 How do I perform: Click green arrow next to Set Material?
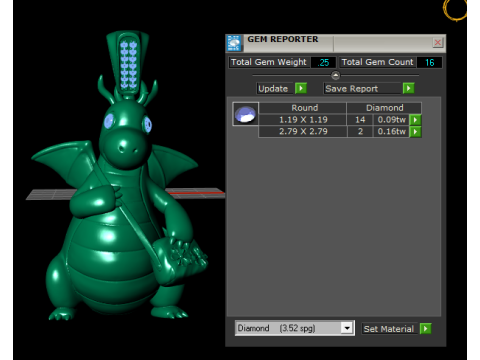pos(425,329)
